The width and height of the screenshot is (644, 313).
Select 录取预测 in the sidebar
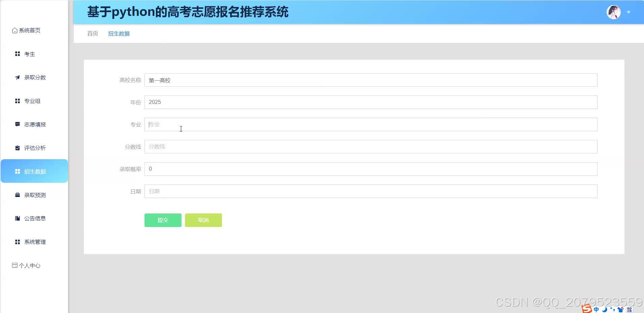34,195
